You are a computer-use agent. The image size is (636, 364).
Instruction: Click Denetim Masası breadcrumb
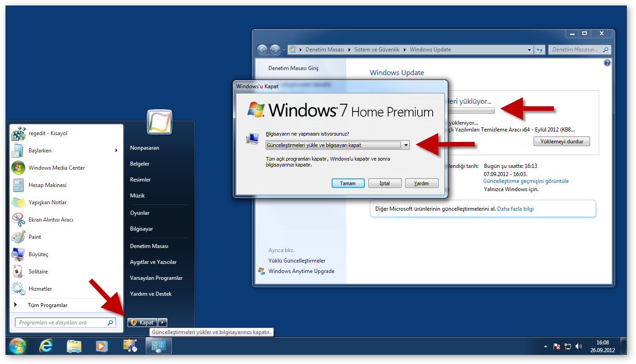[x=324, y=50]
